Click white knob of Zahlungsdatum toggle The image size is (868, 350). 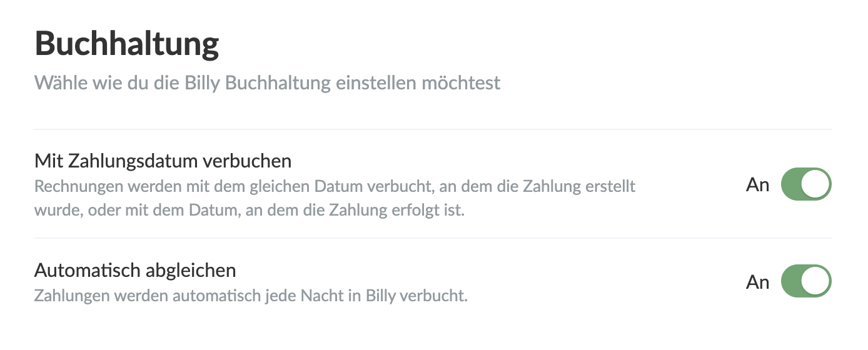pos(817,184)
